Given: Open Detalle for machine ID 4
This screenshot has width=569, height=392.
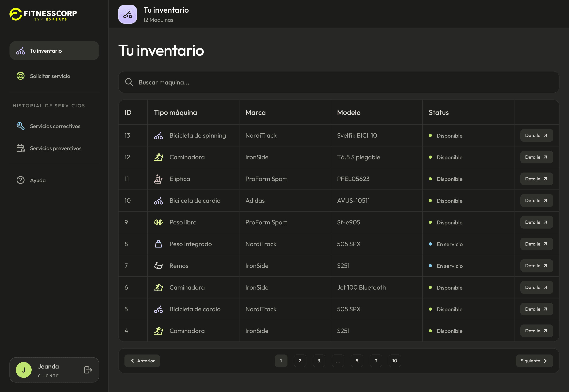Looking at the screenshot, I should click(x=537, y=331).
